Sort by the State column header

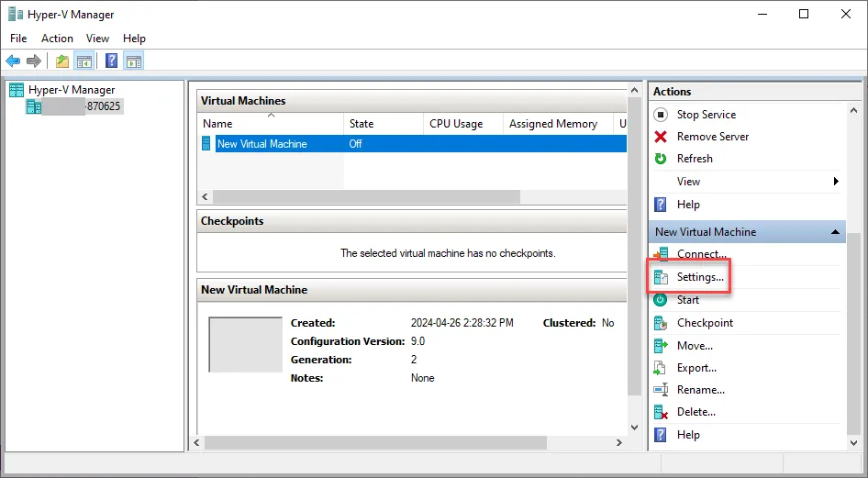pos(383,124)
